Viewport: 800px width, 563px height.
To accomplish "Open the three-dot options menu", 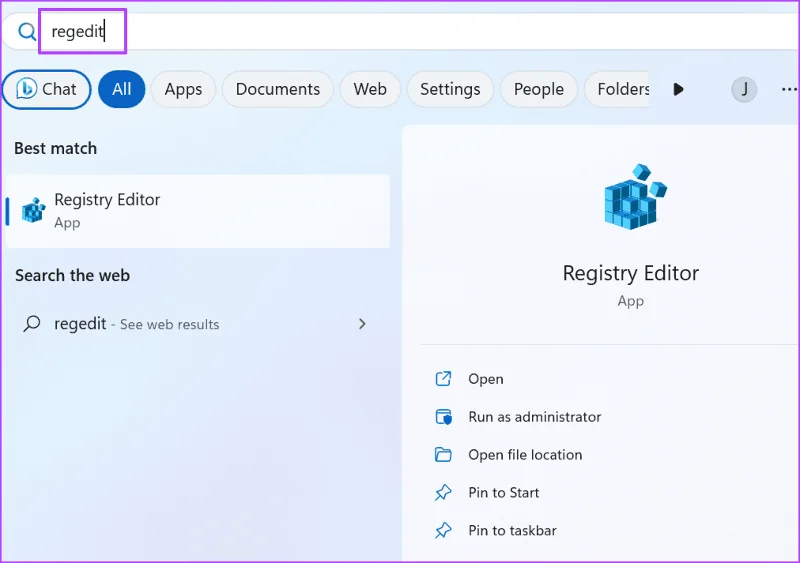I will (x=789, y=89).
